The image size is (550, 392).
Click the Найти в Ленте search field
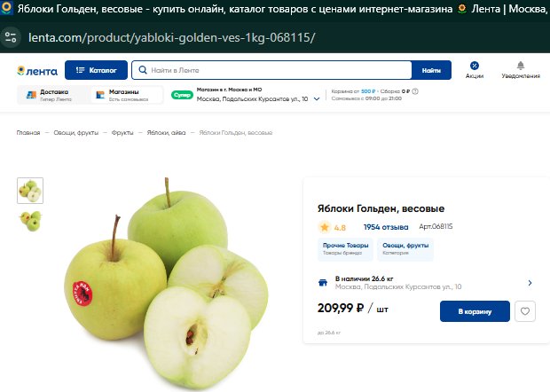pyautogui.click(x=271, y=70)
